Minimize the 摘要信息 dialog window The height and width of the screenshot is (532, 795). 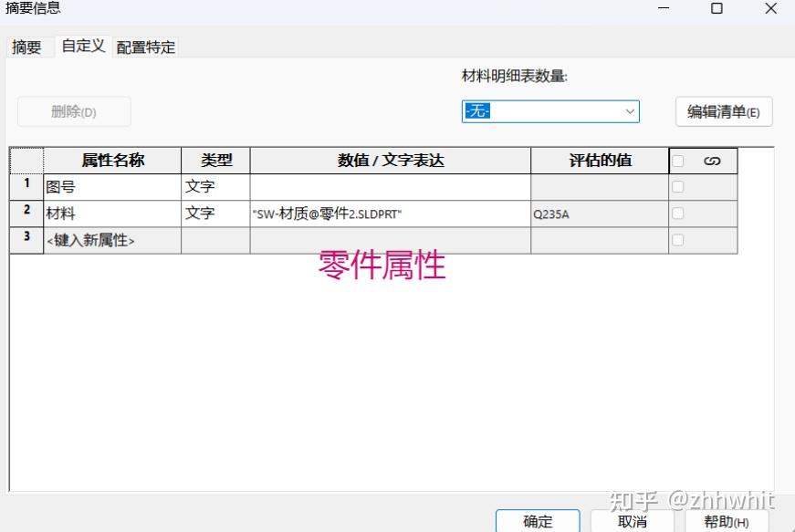point(664,8)
